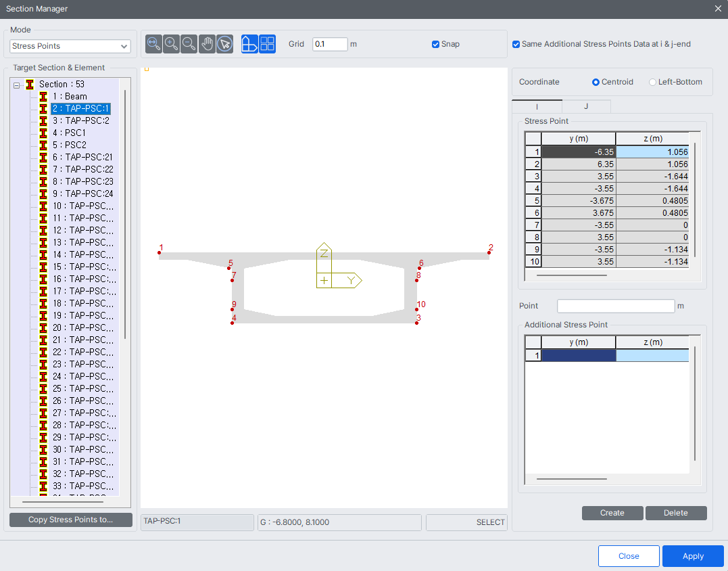Click the section icon for 1 : Beam
This screenshot has width=728, height=571.
tap(43, 96)
